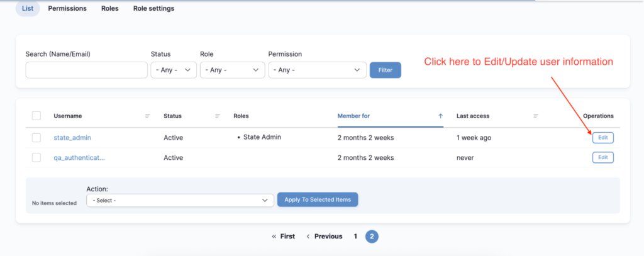Screen dimensions: 644x256
Task: Switch to the Permissions tab
Action: pyautogui.click(x=67, y=9)
